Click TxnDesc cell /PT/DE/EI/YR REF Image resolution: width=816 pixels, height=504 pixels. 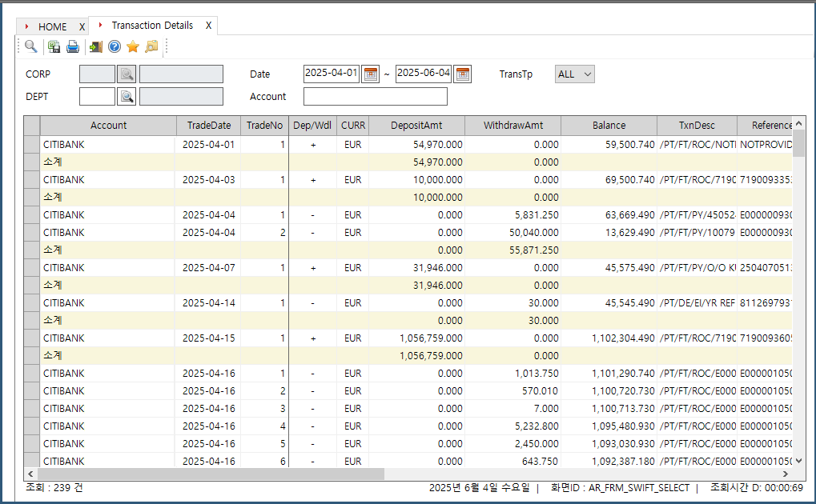pyautogui.click(x=697, y=302)
